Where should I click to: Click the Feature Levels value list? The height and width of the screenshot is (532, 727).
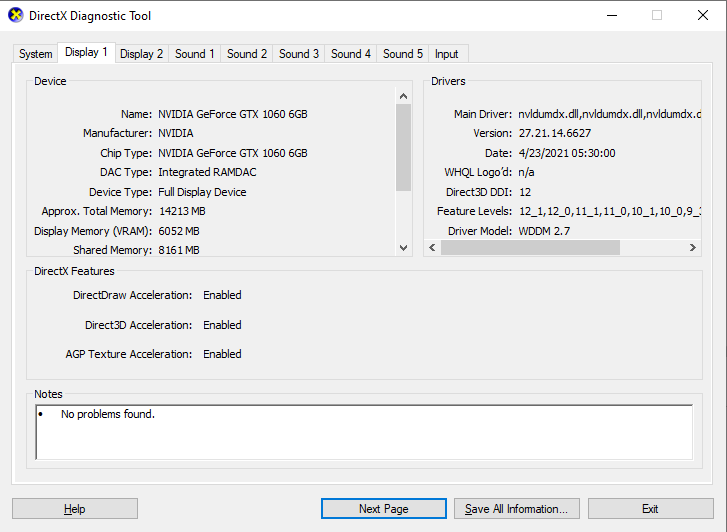(x=610, y=212)
